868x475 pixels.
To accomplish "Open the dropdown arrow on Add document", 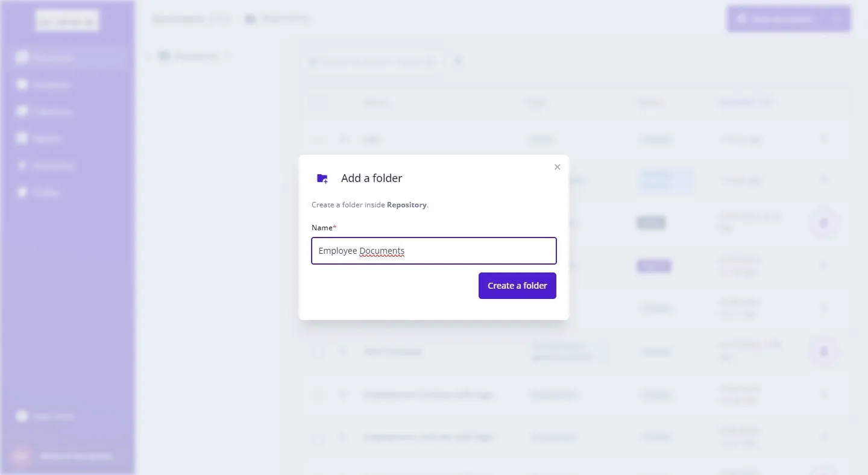I will [838, 19].
